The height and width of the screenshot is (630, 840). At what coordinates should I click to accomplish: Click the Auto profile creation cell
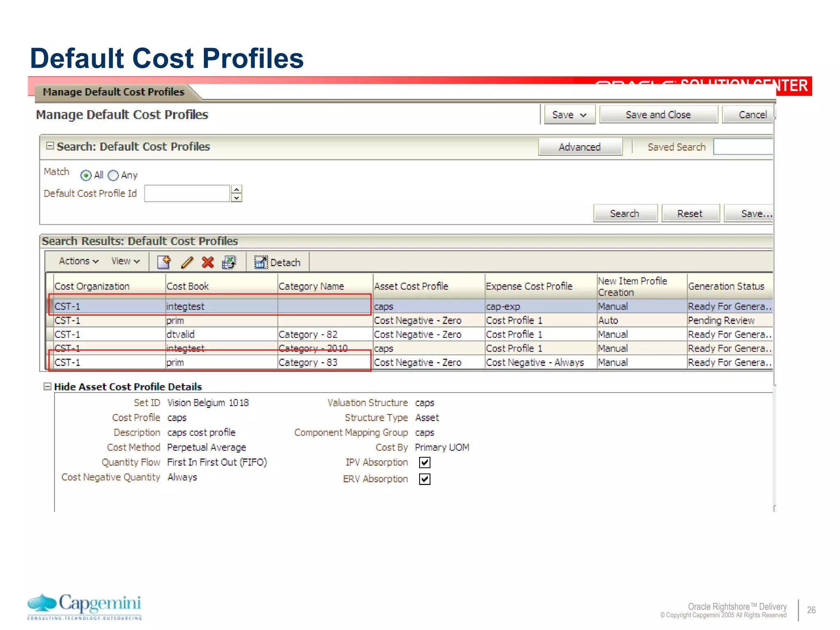point(642,320)
